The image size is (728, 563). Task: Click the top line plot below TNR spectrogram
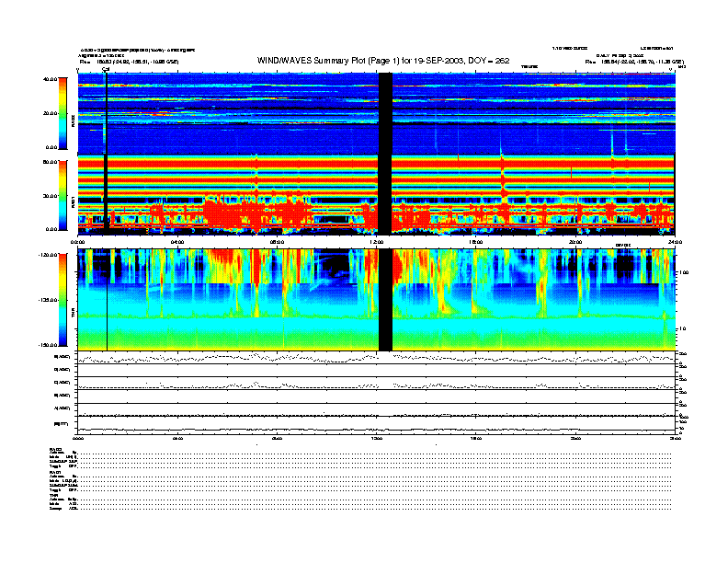click(x=375, y=358)
